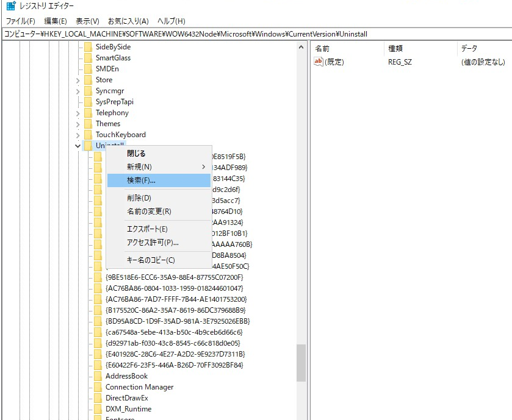
Task: Open the 表示(V) menu
Action: coord(87,21)
